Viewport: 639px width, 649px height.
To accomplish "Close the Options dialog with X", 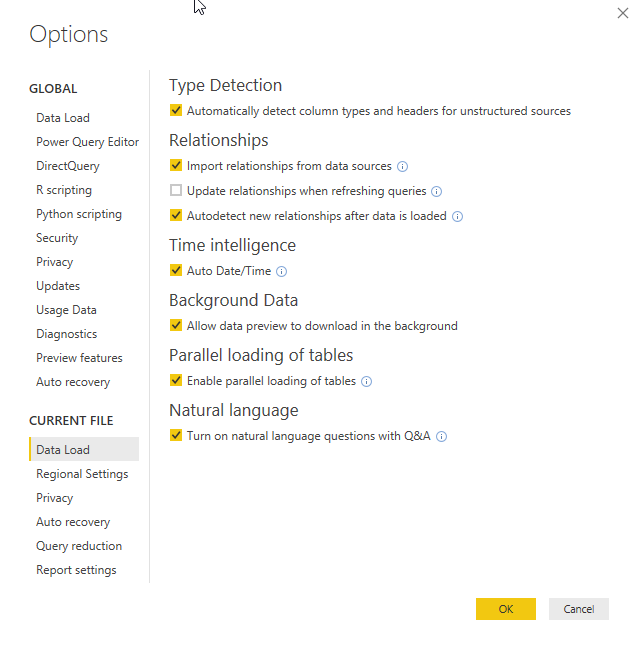I will click(x=622, y=13).
